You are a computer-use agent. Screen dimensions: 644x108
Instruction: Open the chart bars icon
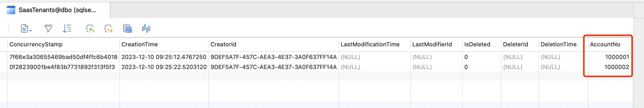(146, 28)
